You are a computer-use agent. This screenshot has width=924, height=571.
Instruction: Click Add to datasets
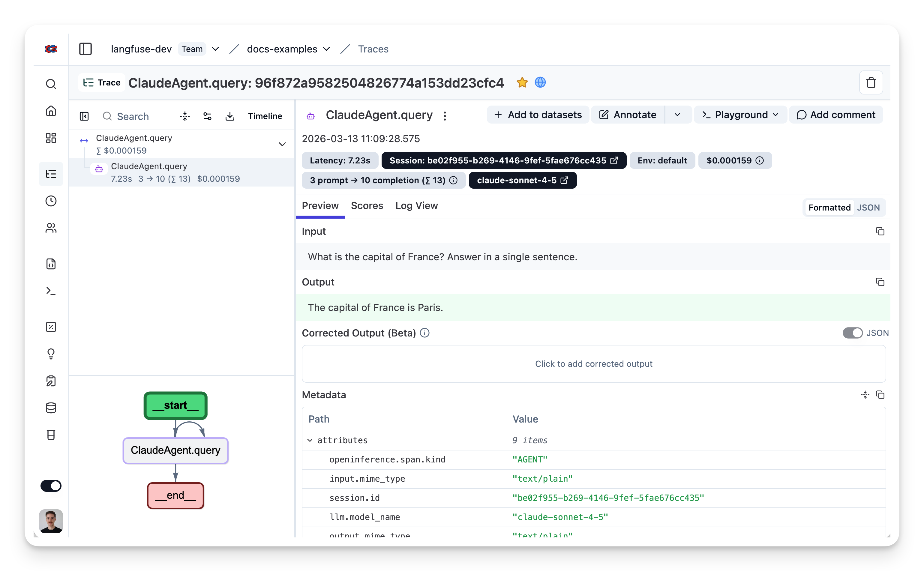tap(538, 115)
